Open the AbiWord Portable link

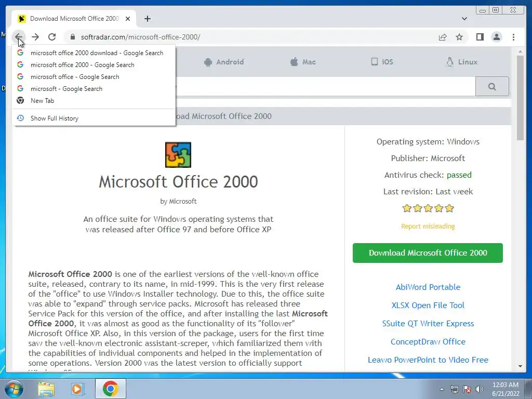tap(428, 287)
